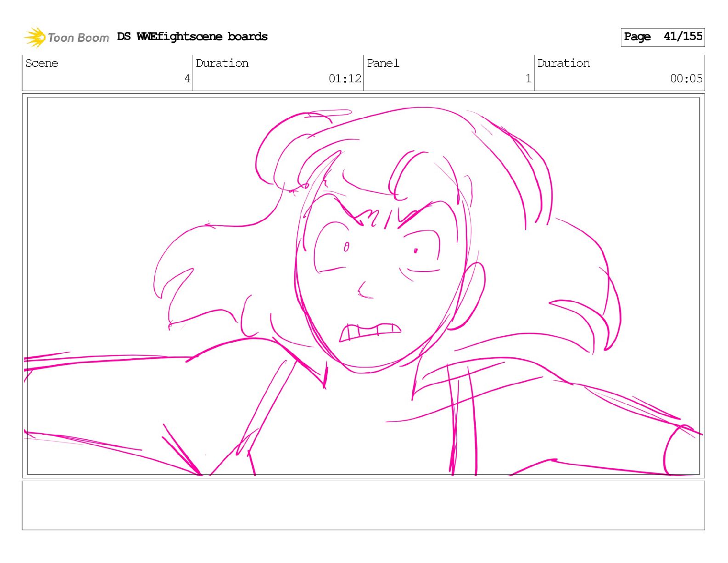This screenshot has height=563, width=728.
Task: Click the scene Duration value 01:12
Action: click(x=345, y=79)
